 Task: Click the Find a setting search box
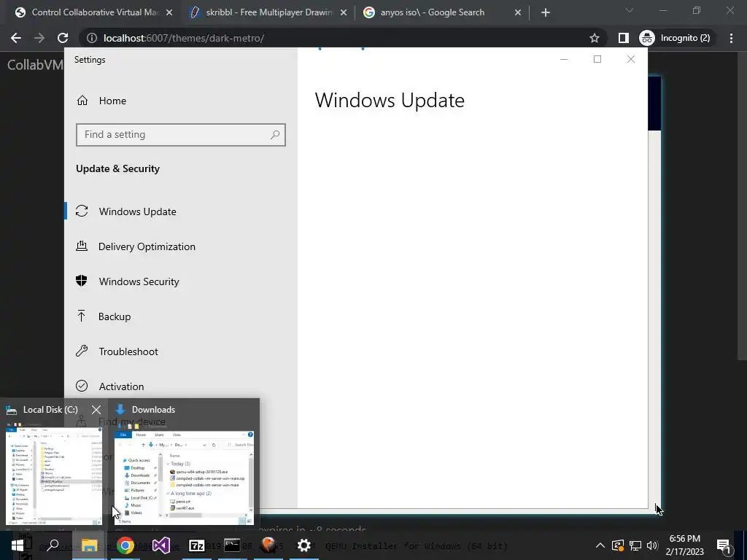pos(181,135)
